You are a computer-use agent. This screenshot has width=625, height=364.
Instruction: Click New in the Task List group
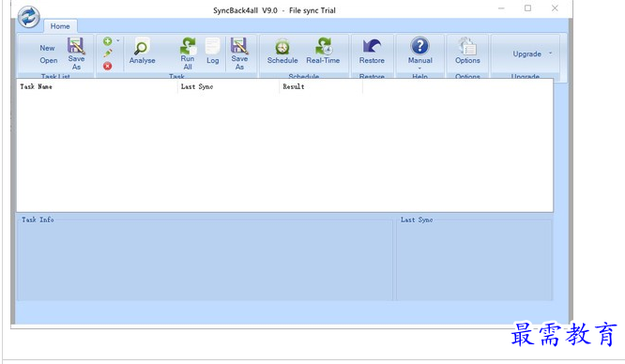click(x=47, y=48)
